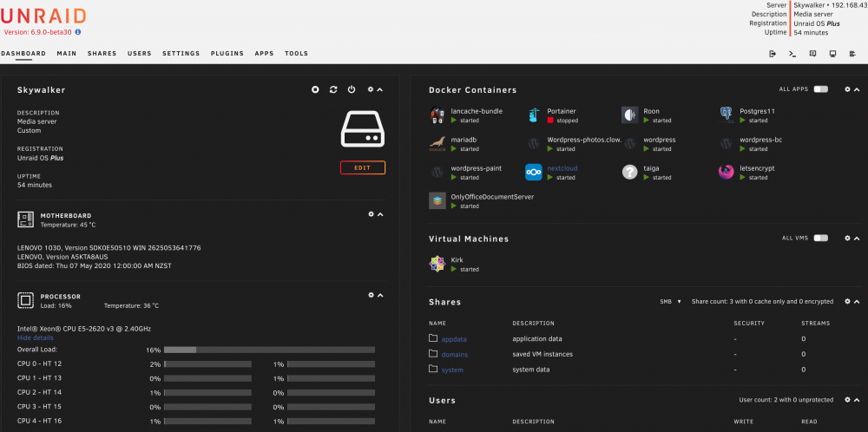
Task: Click the Unraid logo
Action: pyautogui.click(x=43, y=16)
